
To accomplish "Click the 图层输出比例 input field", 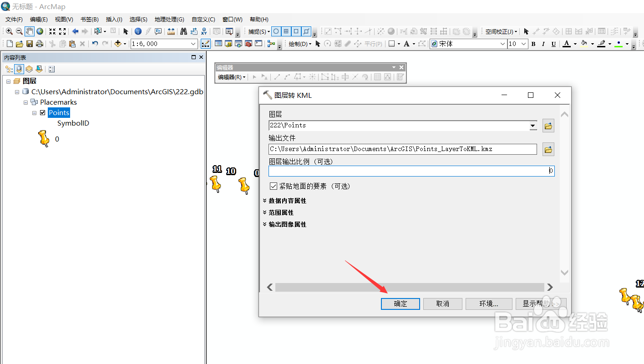I will pyautogui.click(x=410, y=171).
